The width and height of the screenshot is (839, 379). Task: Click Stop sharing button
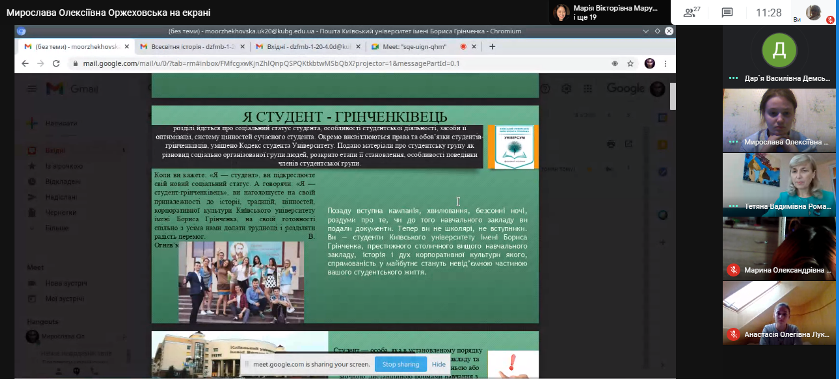pyautogui.click(x=401, y=364)
